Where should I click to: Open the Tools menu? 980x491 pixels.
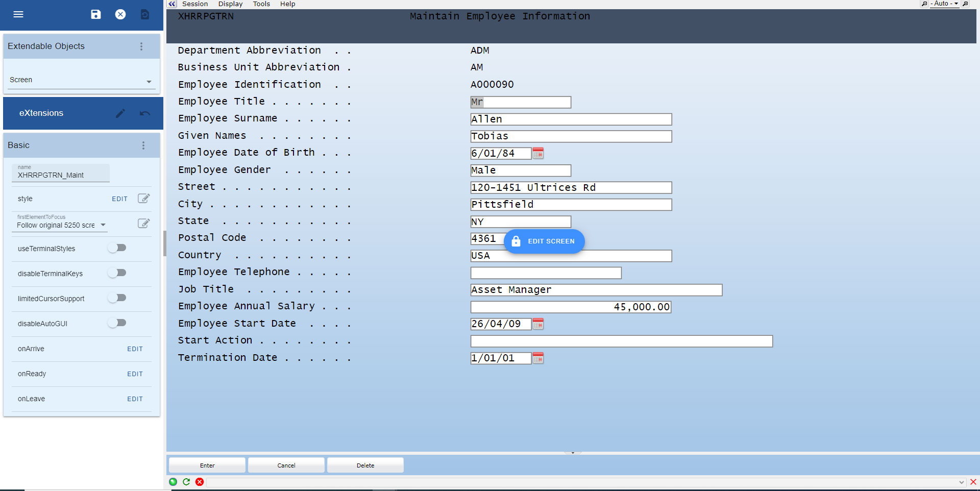coord(261,4)
